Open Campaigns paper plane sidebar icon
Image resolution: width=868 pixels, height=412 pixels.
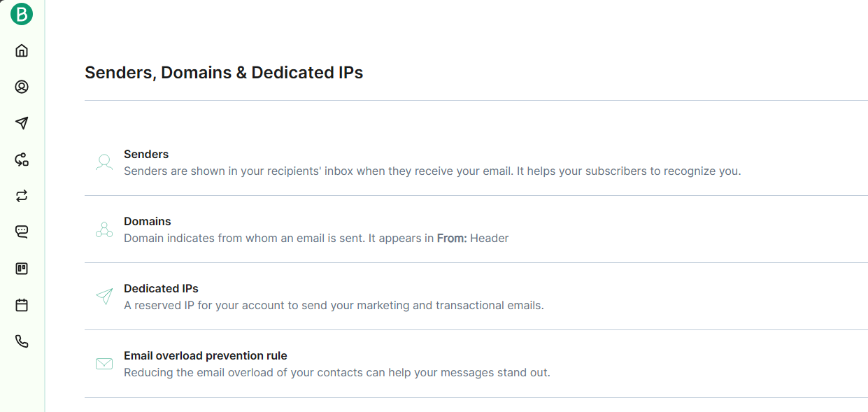[x=22, y=123]
